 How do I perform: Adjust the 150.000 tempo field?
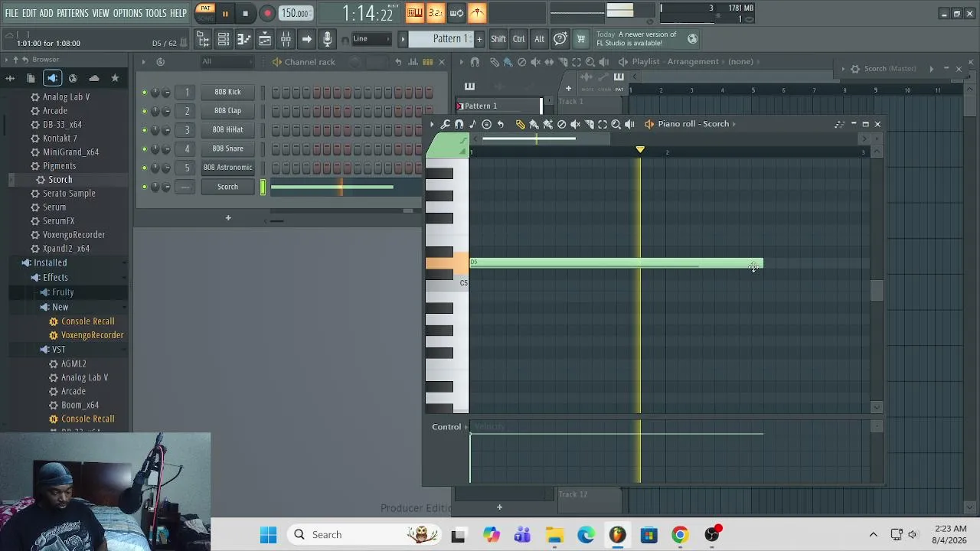pyautogui.click(x=295, y=13)
